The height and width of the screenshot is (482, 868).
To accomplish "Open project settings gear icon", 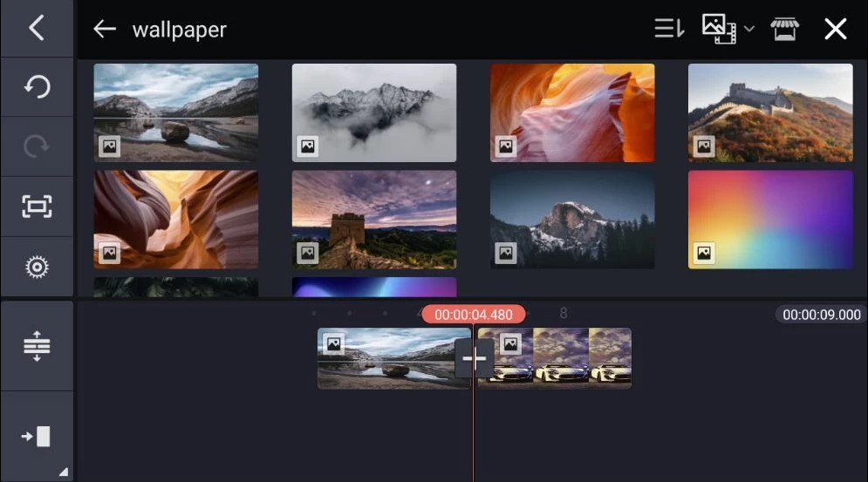I will point(37,267).
